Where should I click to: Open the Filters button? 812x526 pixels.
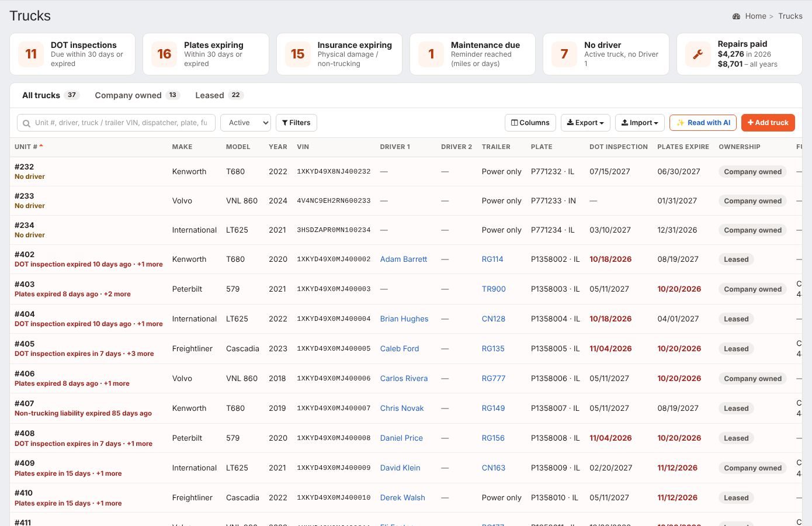coord(296,123)
